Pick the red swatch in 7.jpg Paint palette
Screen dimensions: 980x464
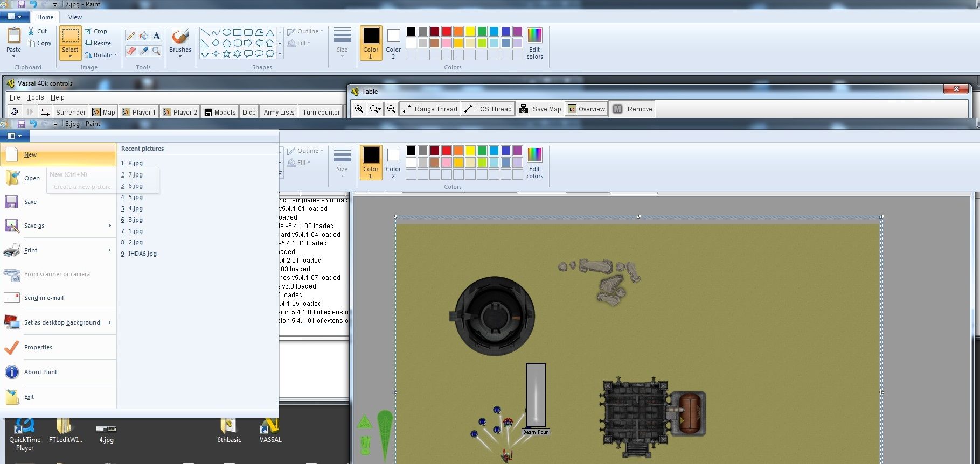447,31
